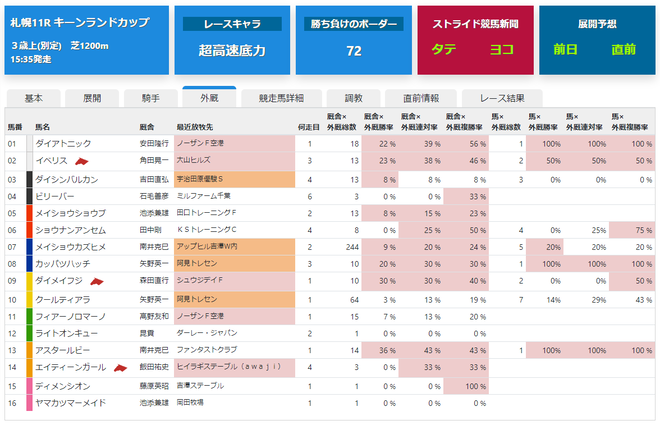Click horse name メイショウカズヒメ

[x=70, y=247]
